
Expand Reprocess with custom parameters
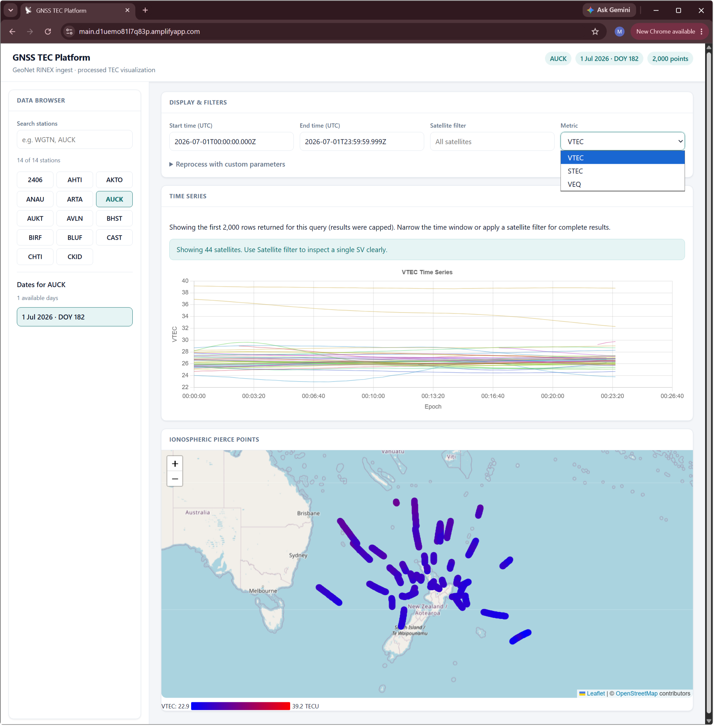(228, 165)
